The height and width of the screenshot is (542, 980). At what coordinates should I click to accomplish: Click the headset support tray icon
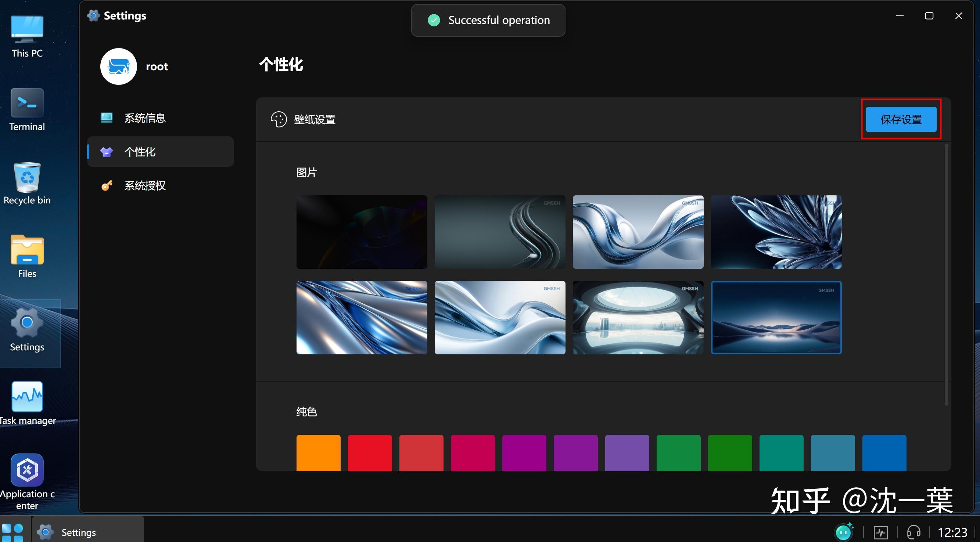[913, 532]
